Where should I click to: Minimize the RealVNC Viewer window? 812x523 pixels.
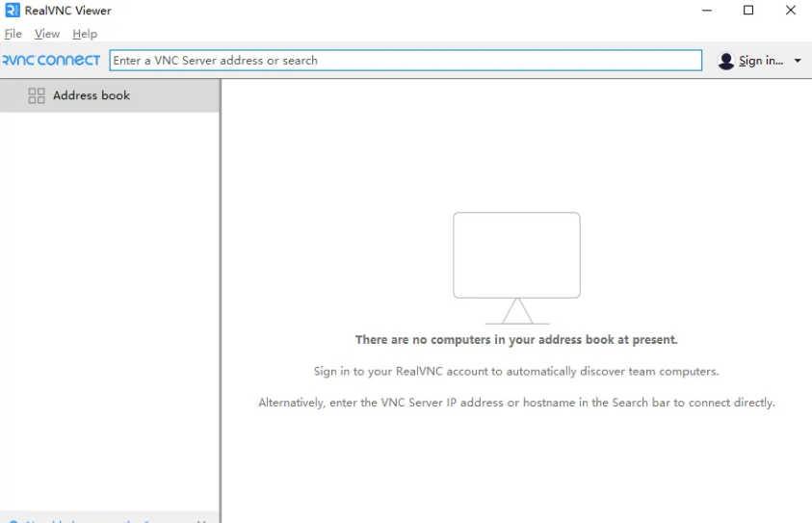point(708,11)
